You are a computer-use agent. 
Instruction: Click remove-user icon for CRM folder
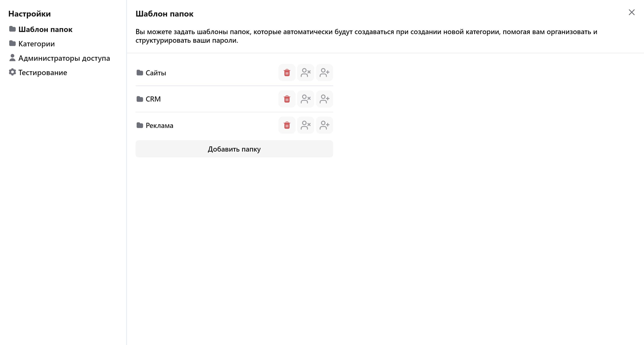pos(305,99)
